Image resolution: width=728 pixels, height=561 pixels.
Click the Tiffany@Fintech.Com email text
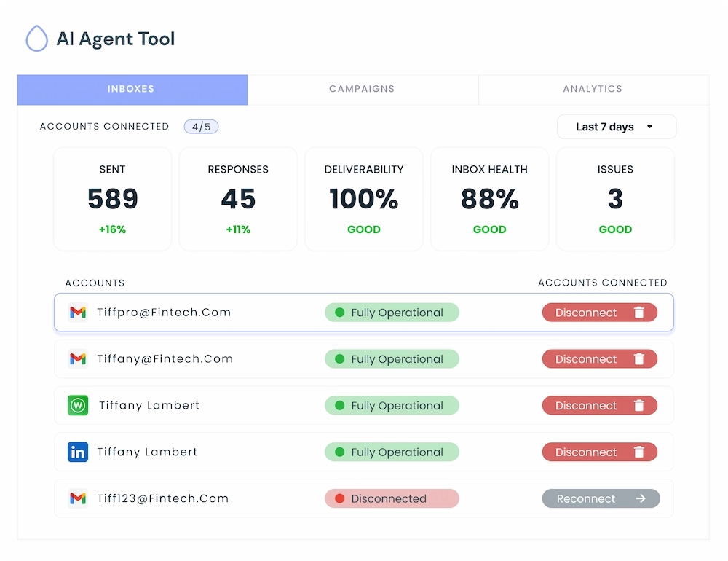pyautogui.click(x=165, y=358)
